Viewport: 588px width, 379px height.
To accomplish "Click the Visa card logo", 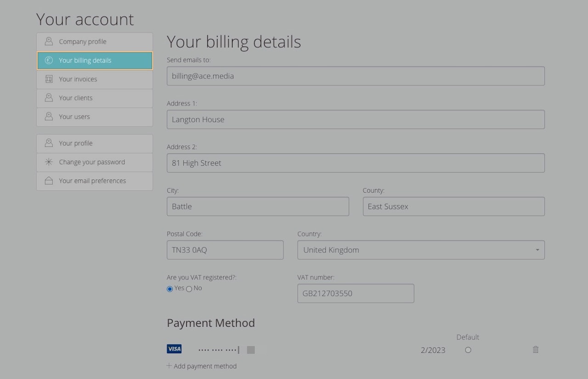I will pos(174,349).
